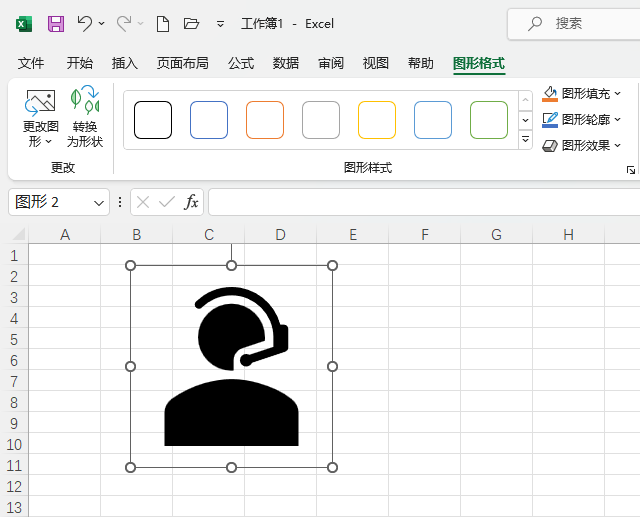The height and width of the screenshot is (517, 640).
Task: Select row 12 header
Action: click(x=14, y=486)
